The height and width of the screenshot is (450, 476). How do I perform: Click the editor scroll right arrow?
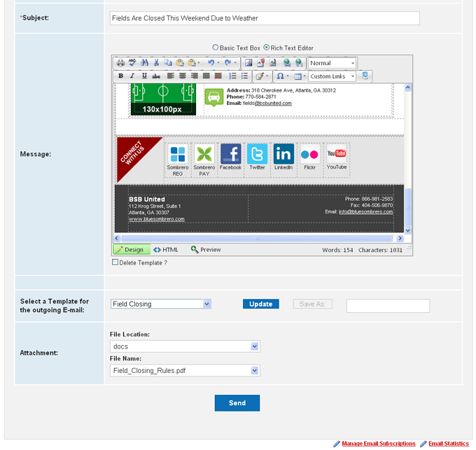pyautogui.click(x=400, y=238)
